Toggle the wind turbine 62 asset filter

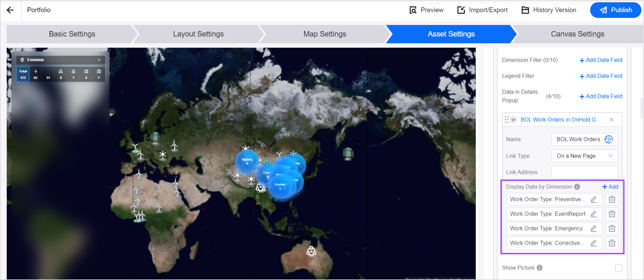tap(36, 74)
